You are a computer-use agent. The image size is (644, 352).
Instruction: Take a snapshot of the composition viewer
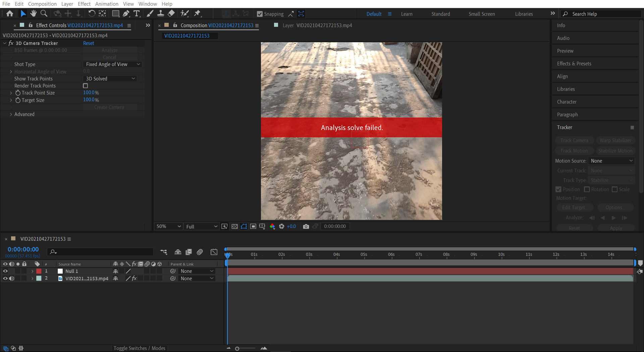[x=306, y=226]
